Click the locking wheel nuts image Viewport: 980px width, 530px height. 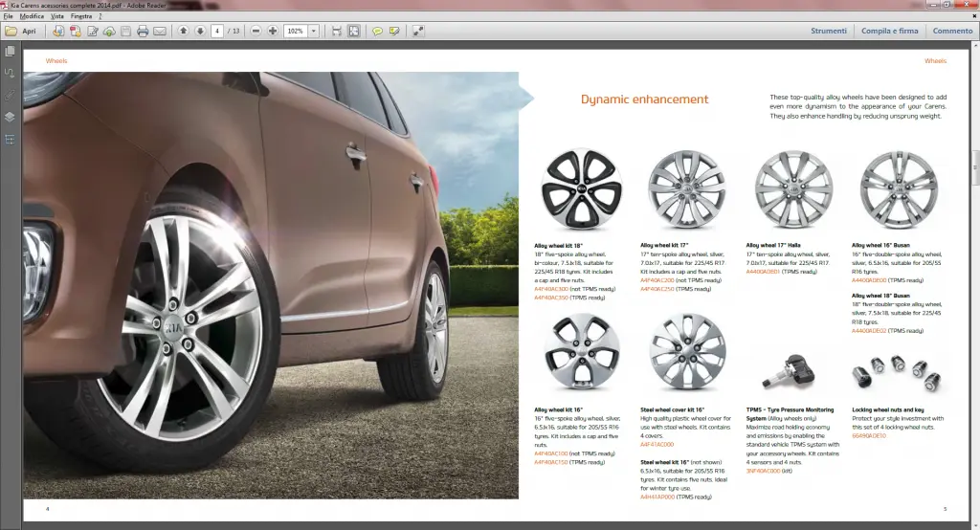(897, 372)
